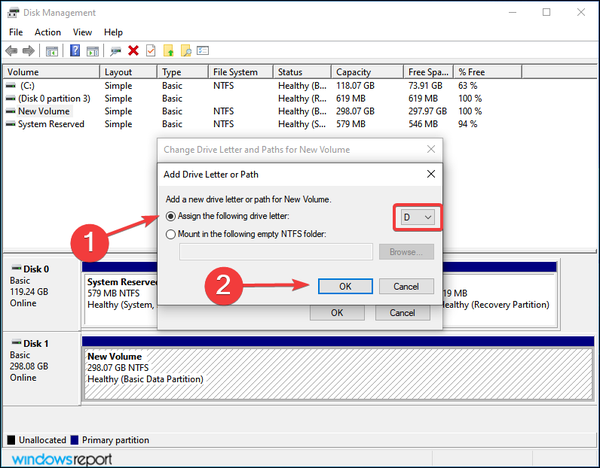The image size is (600, 468).
Task: Close the Change Drive Letter and Paths dialog
Action: 431,149
